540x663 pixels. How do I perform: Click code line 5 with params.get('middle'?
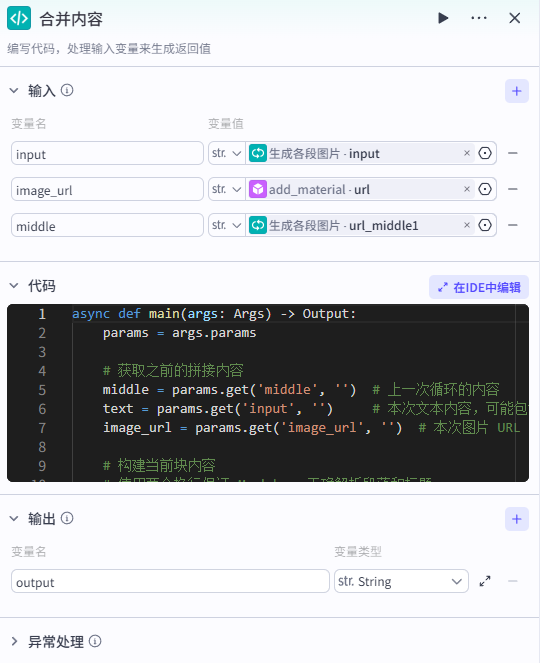pyautogui.click(x=301, y=389)
